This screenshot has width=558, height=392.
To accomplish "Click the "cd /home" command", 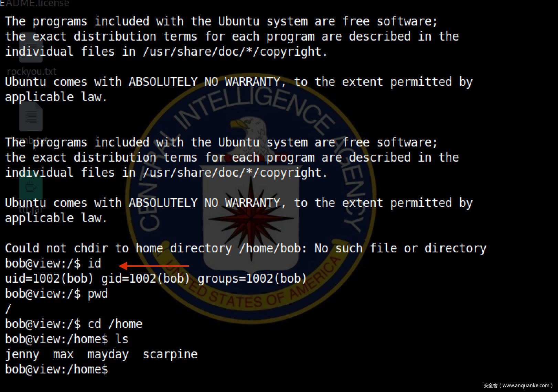I will point(115,324).
